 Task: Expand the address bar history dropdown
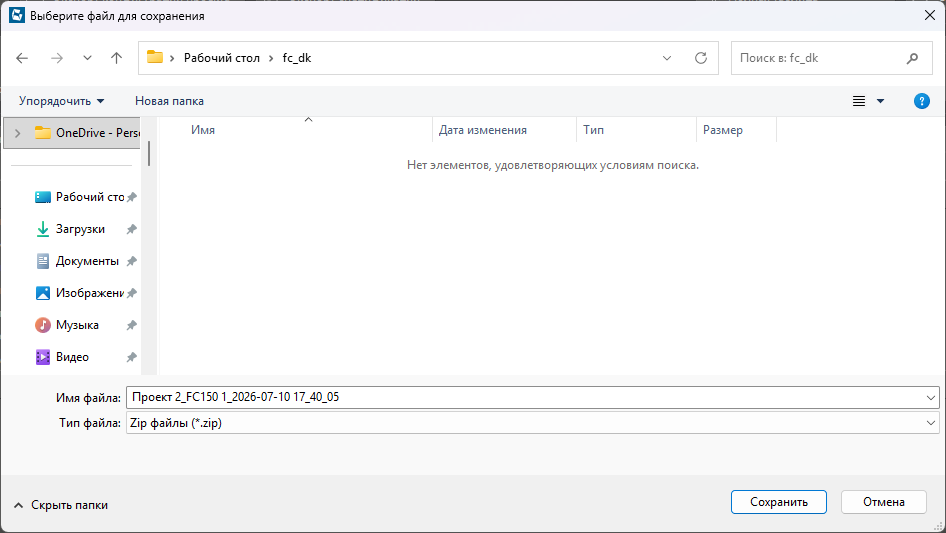(x=667, y=58)
